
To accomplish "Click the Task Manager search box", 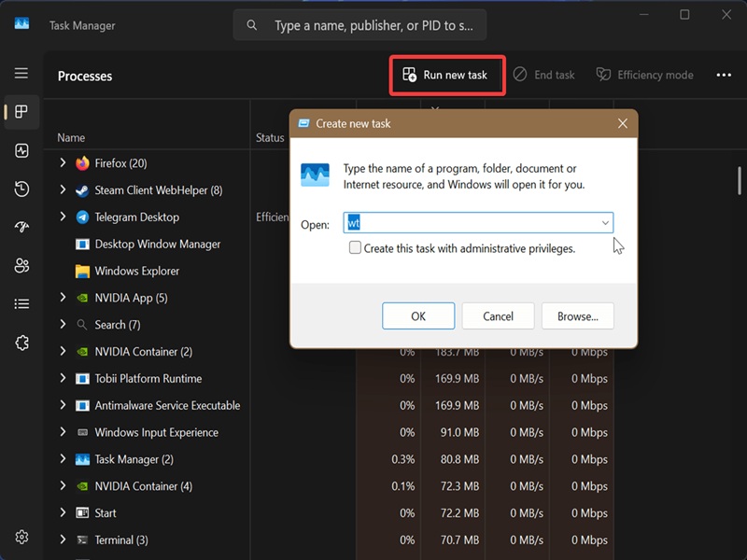I will click(x=360, y=25).
